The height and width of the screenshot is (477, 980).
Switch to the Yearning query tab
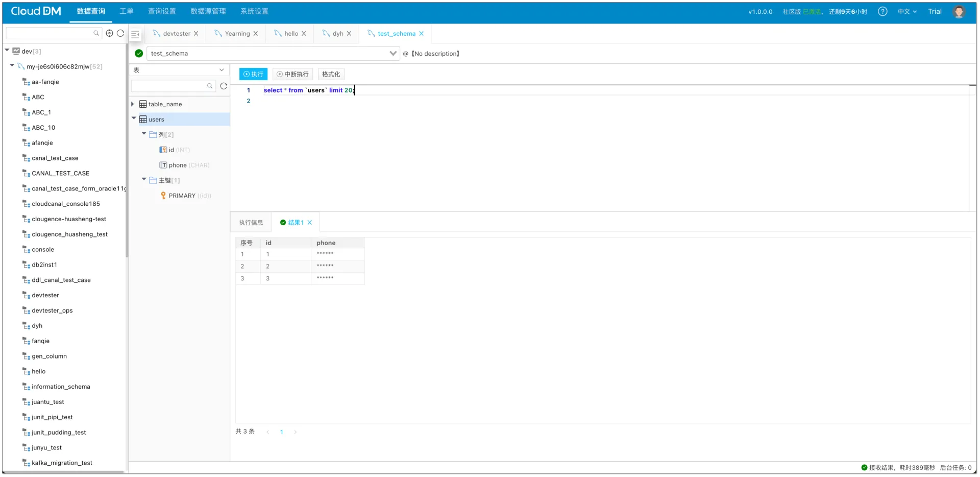tap(237, 34)
